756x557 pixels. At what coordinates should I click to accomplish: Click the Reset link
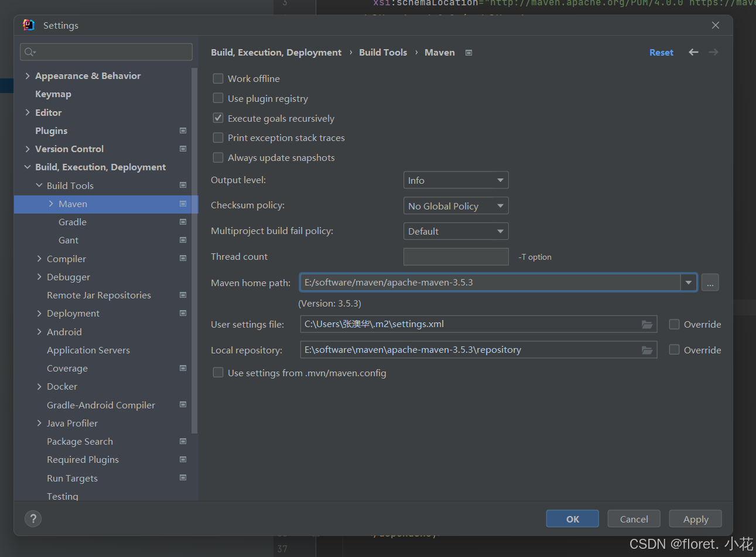[x=661, y=53]
